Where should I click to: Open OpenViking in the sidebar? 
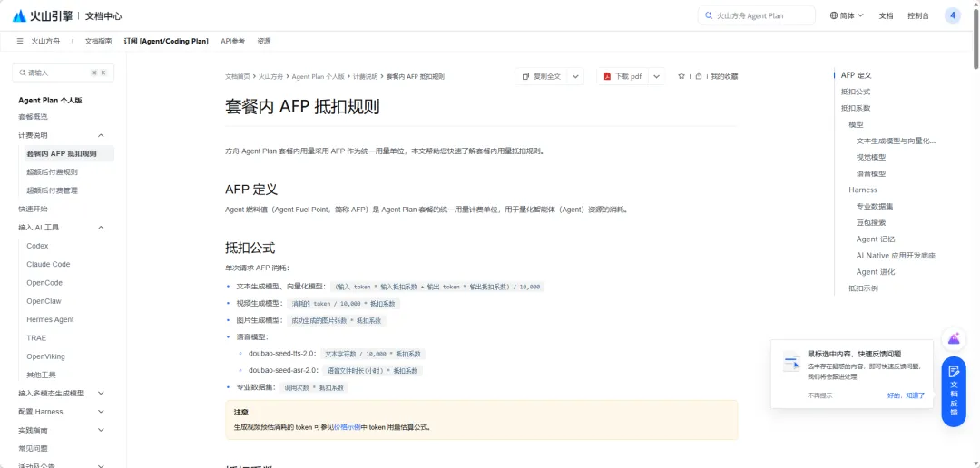[45, 356]
